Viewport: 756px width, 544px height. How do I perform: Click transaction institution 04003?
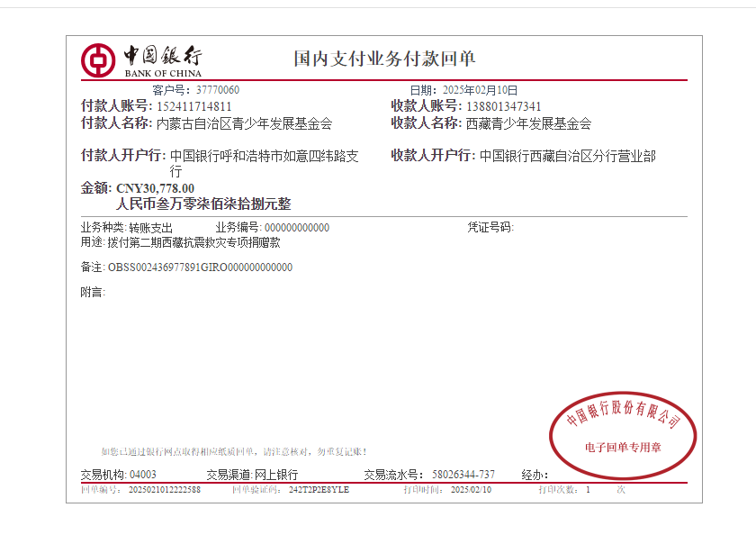tap(143, 475)
